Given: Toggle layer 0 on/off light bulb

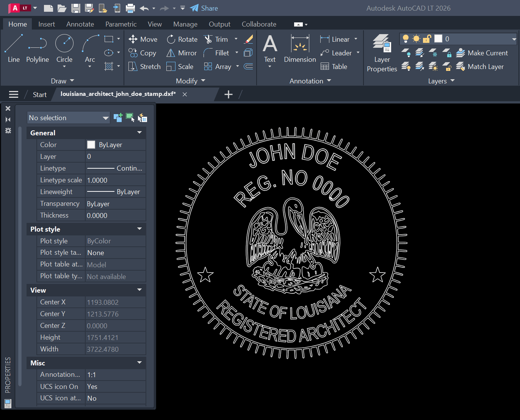Looking at the screenshot, I should [x=406, y=39].
